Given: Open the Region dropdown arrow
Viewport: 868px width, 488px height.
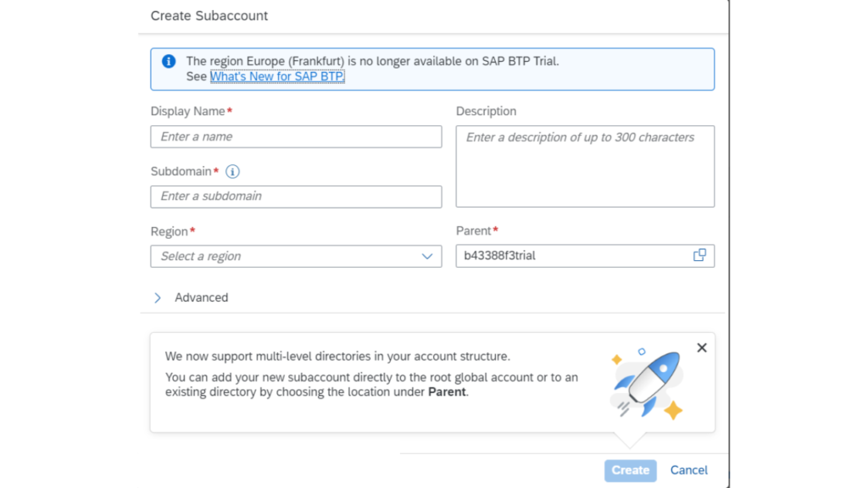Looking at the screenshot, I should coord(427,256).
